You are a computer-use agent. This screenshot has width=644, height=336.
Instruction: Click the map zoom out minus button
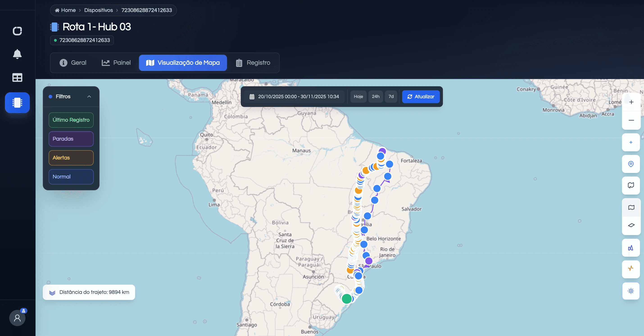pos(631,120)
